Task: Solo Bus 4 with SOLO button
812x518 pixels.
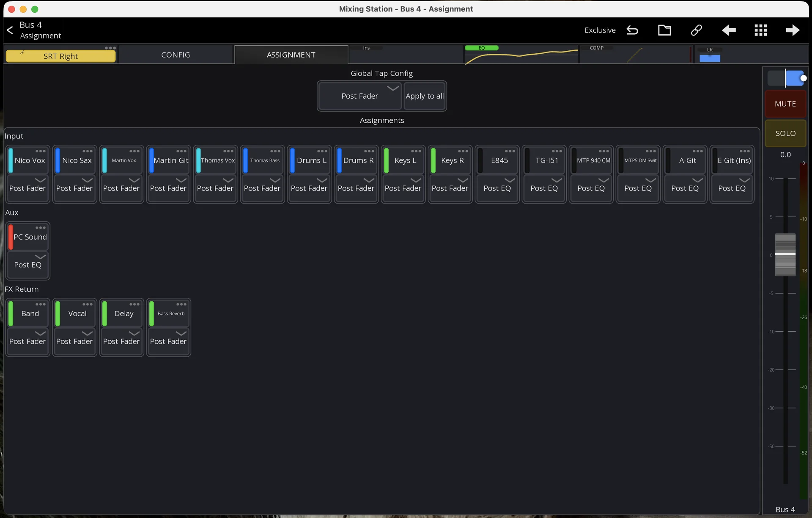Action: pos(785,133)
